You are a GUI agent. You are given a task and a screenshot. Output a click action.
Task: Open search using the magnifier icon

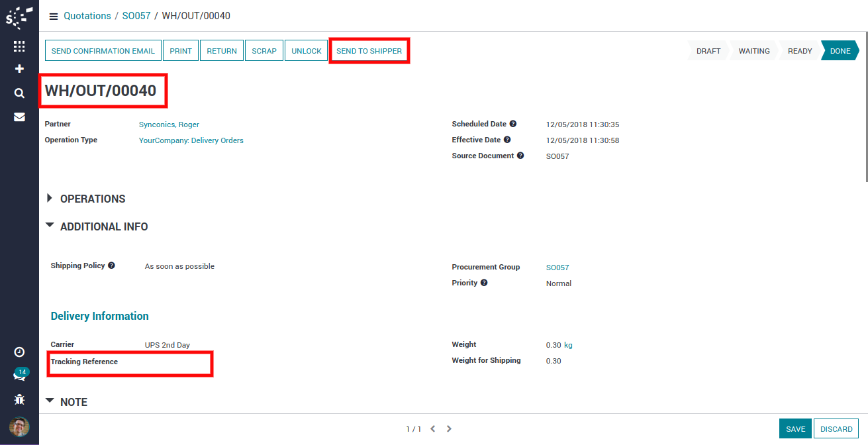click(x=19, y=93)
